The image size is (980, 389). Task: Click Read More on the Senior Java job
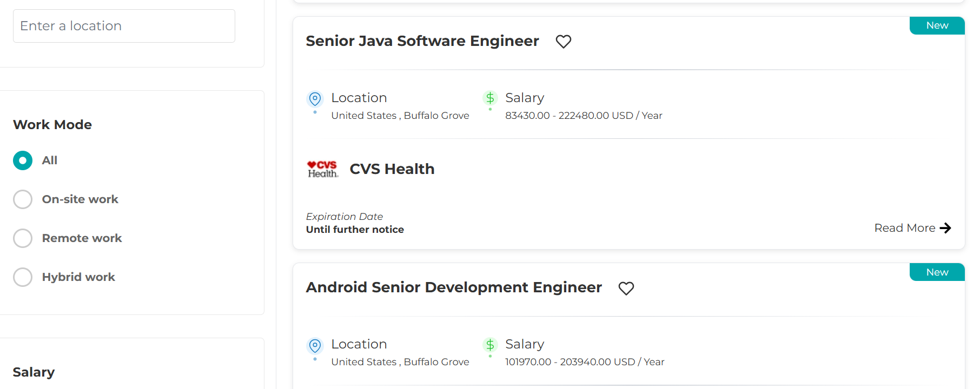click(x=905, y=228)
